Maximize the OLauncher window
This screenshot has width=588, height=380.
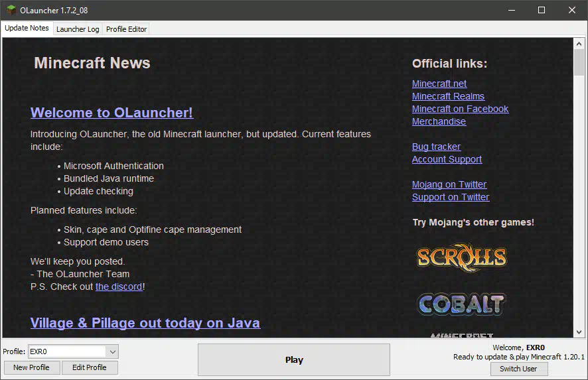tap(542, 10)
